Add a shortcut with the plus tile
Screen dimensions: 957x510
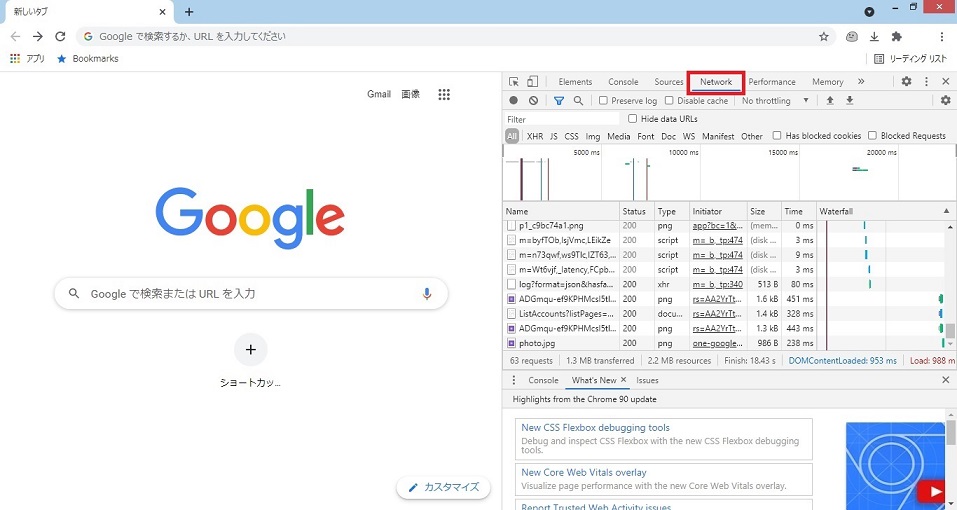coord(251,350)
